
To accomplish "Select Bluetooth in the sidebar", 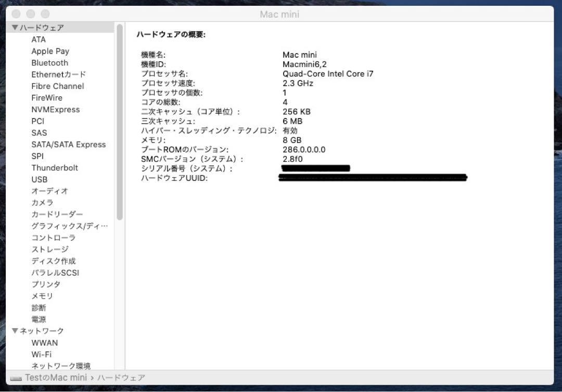I will click(x=49, y=63).
